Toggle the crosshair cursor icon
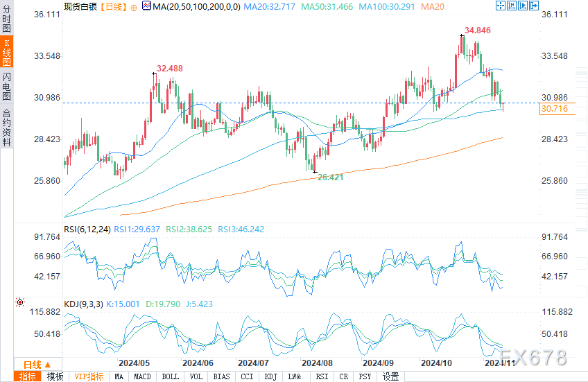 coord(501,6)
